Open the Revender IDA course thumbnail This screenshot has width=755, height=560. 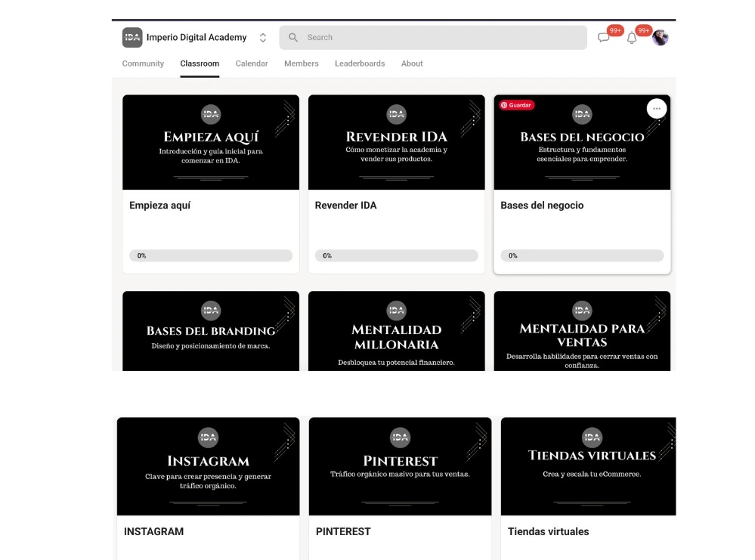396,142
